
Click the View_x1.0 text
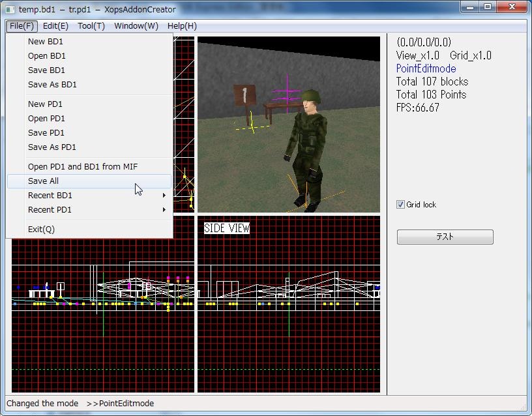point(418,55)
